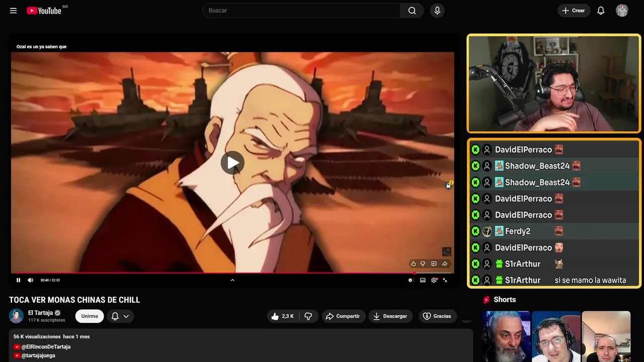This screenshot has width=644, height=362.
Task: Click the lock icon on the video edge
Action: coord(448,186)
